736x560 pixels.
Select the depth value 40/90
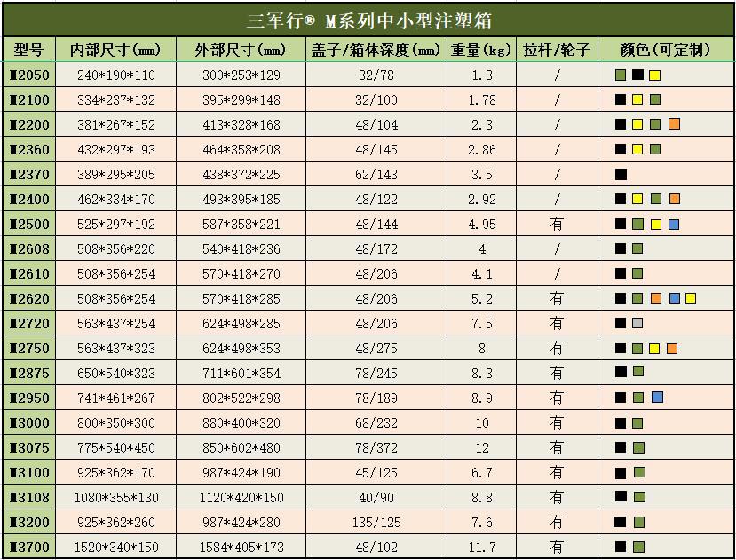point(376,497)
